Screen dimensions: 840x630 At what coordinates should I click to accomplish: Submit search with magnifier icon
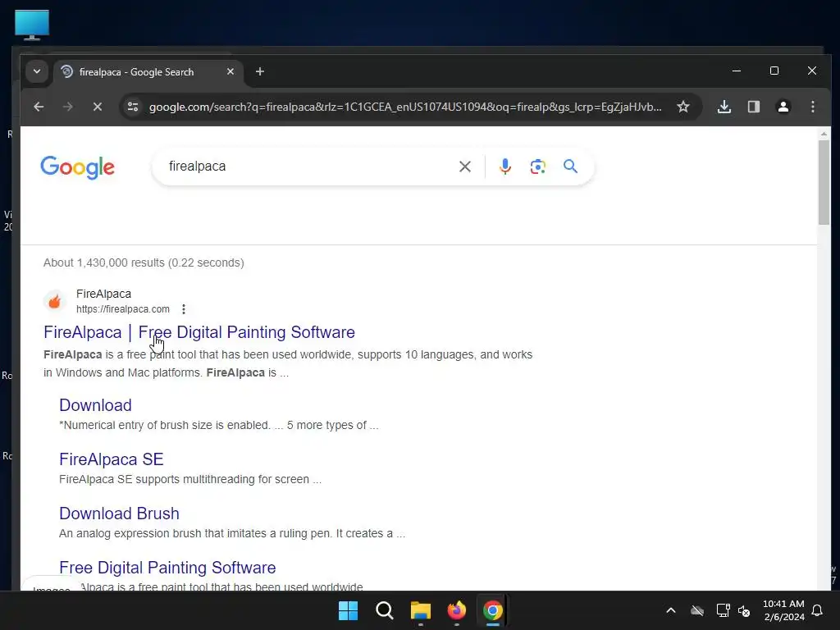tap(571, 167)
